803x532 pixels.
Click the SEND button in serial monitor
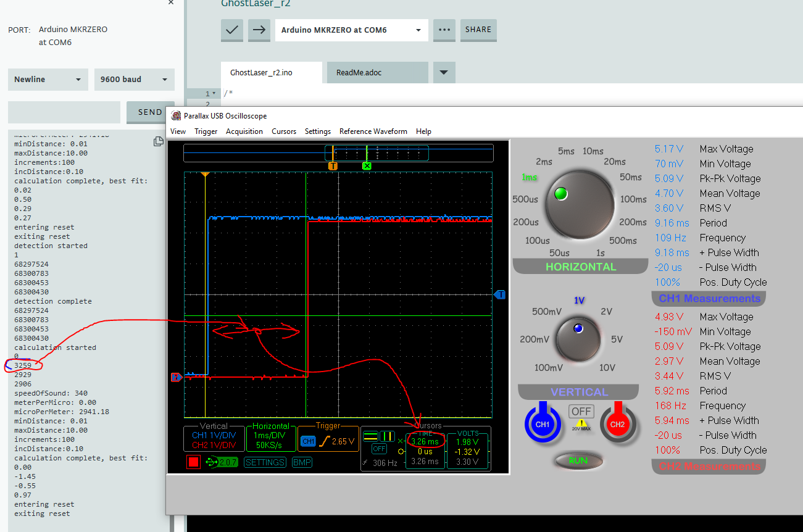tap(150, 112)
